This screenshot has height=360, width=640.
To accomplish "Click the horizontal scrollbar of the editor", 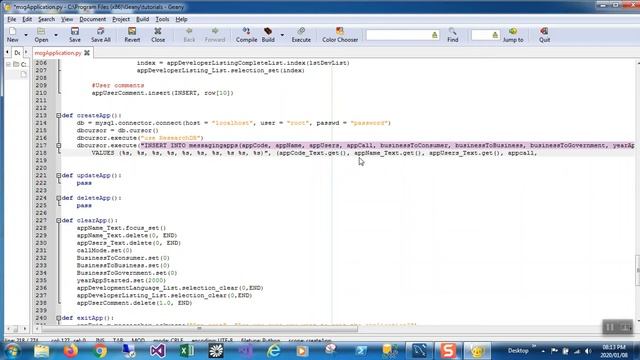I will point(199,329).
